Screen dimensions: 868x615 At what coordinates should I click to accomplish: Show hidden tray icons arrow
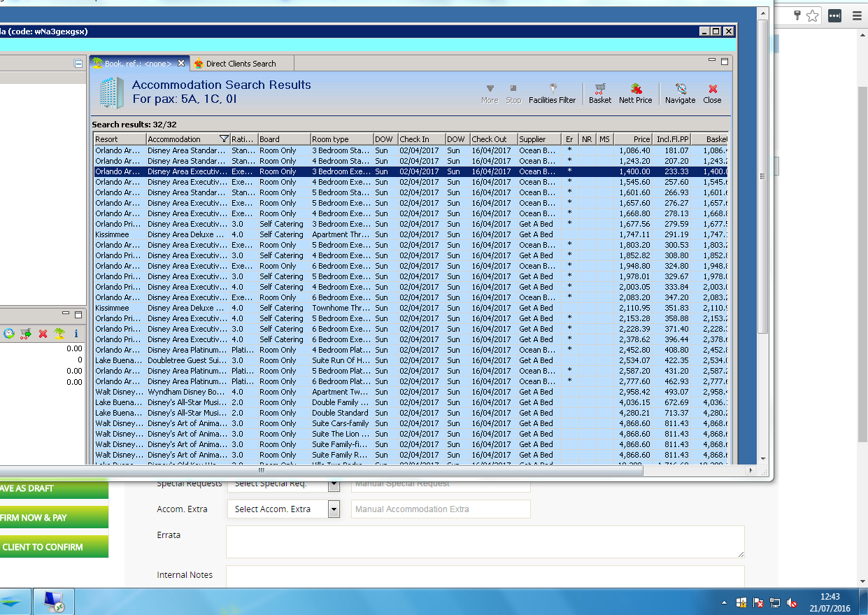[724, 602]
